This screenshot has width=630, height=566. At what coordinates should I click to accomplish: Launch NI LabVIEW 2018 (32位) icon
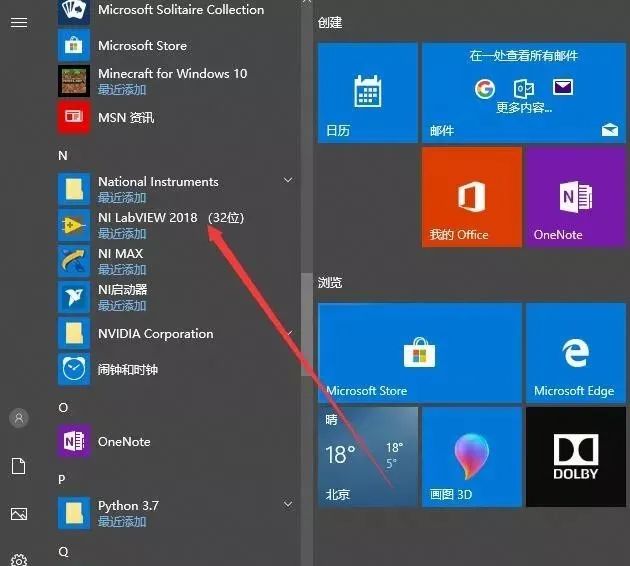[x=74, y=225]
